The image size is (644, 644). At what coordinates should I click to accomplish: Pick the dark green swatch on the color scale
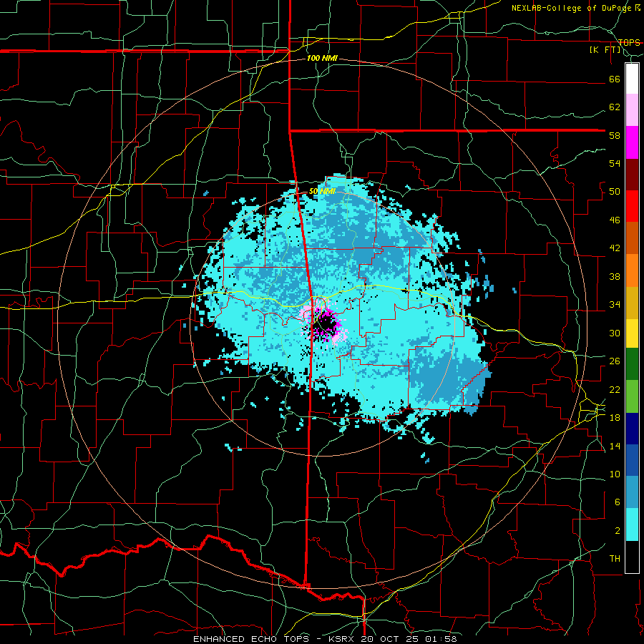[632, 364]
